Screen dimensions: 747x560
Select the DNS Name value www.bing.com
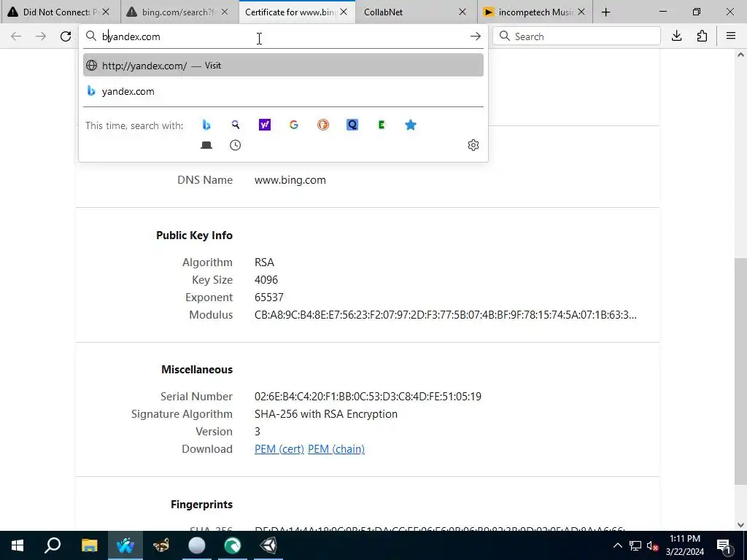[290, 180]
